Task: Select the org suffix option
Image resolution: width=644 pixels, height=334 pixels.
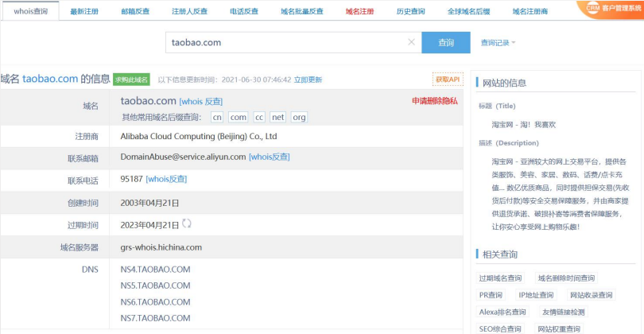Action: [299, 117]
